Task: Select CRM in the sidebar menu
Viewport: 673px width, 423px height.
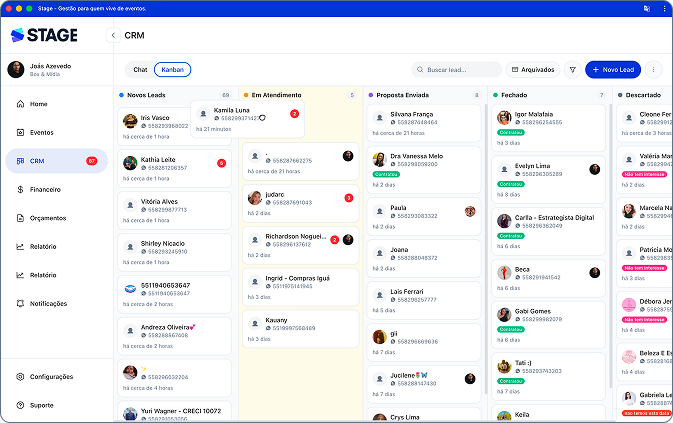Action: tap(55, 161)
